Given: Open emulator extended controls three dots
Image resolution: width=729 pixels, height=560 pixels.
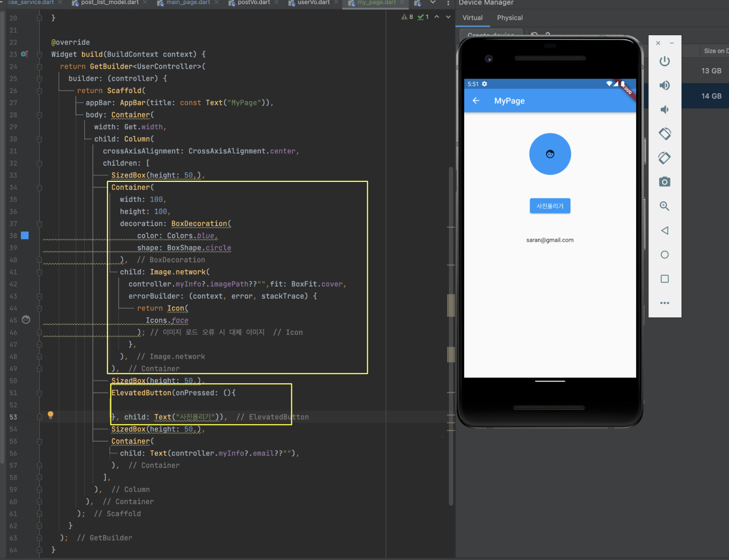Looking at the screenshot, I should (664, 303).
